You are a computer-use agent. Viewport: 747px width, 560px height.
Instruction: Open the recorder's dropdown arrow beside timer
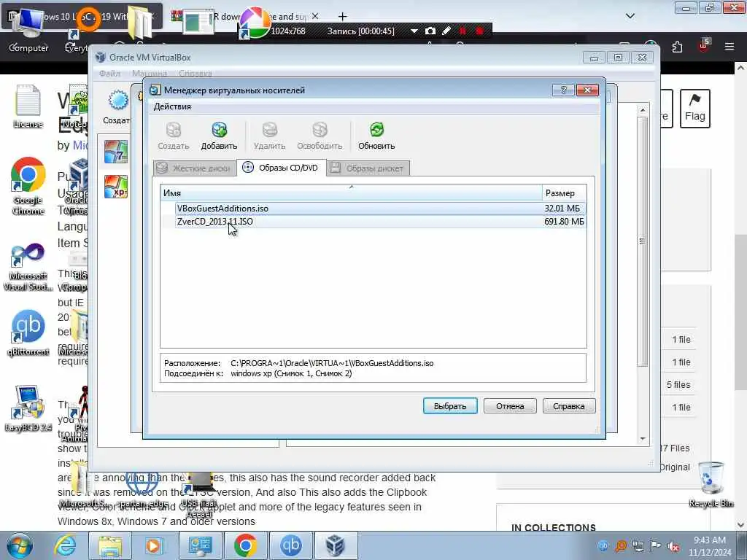coord(414,31)
